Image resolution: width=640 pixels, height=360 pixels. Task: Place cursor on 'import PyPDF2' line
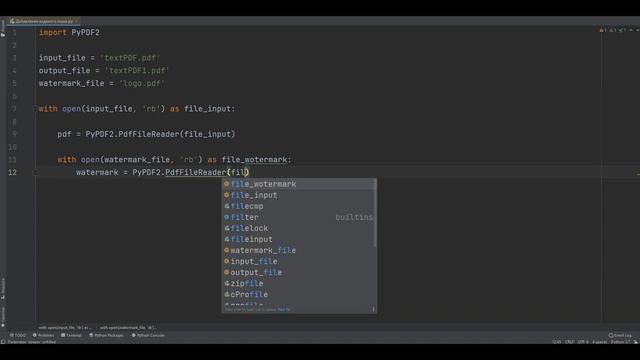69,33
